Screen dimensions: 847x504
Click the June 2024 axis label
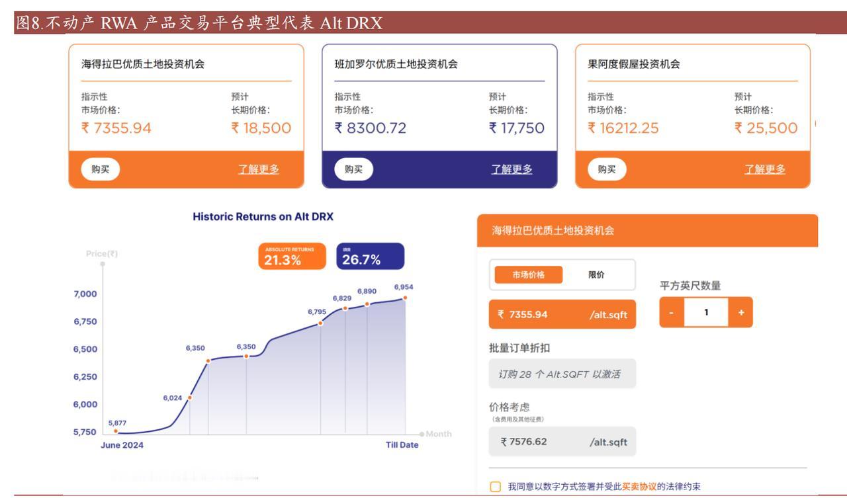point(122,445)
